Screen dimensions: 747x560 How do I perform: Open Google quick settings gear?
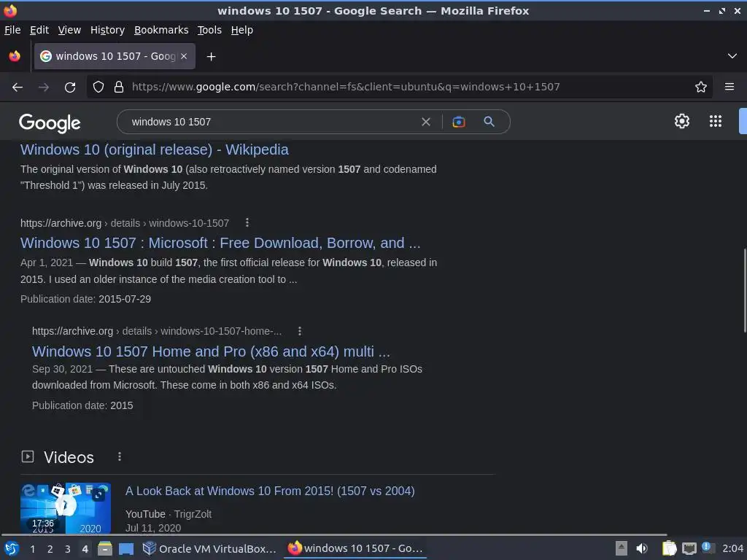point(682,121)
